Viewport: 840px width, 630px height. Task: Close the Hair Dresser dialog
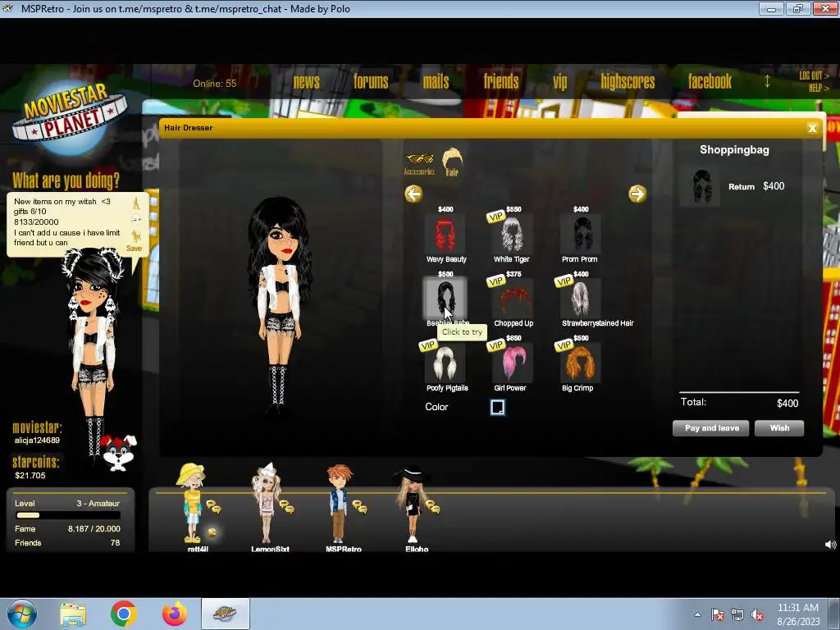point(812,128)
